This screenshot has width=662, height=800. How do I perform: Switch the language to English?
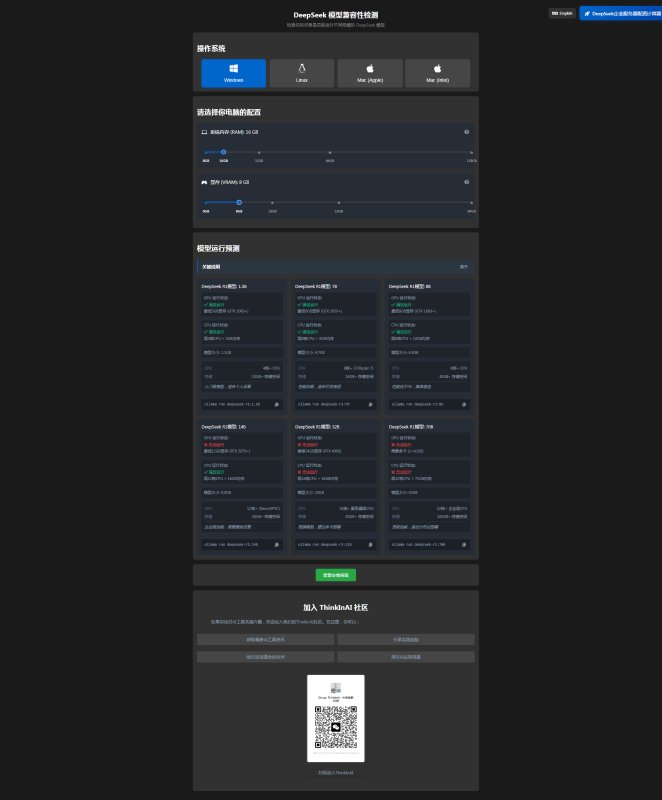point(562,13)
